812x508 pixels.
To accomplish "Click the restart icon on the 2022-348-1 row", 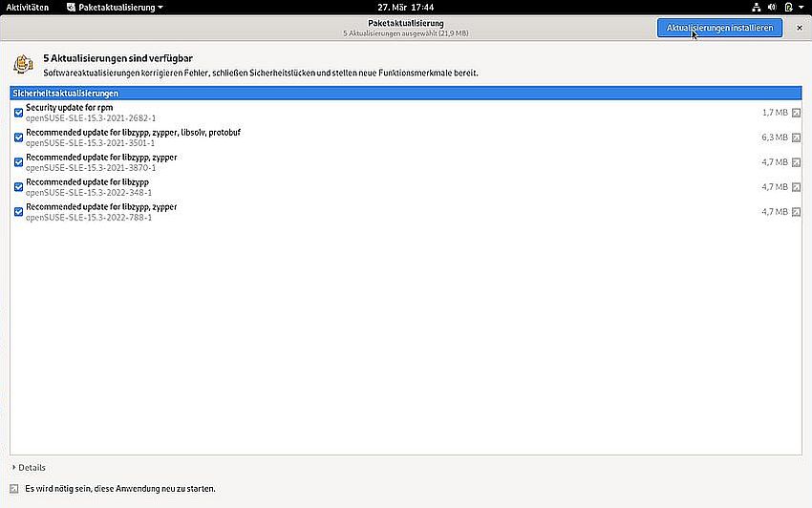I will pos(796,187).
